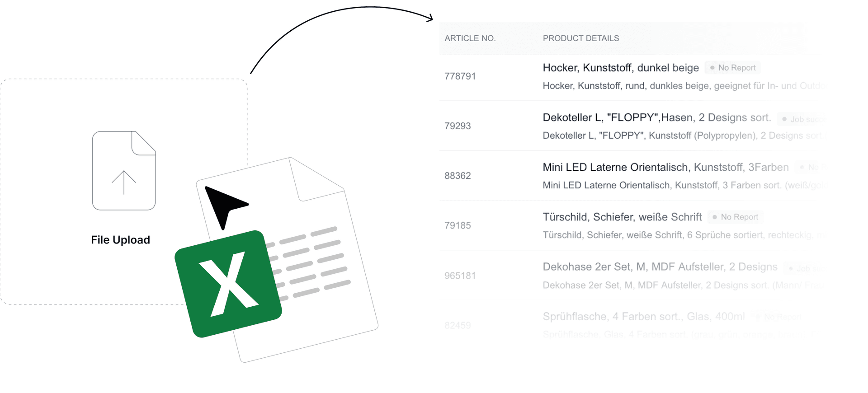The image size is (868, 393).
Task: Select article number 79185
Action: [458, 225]
